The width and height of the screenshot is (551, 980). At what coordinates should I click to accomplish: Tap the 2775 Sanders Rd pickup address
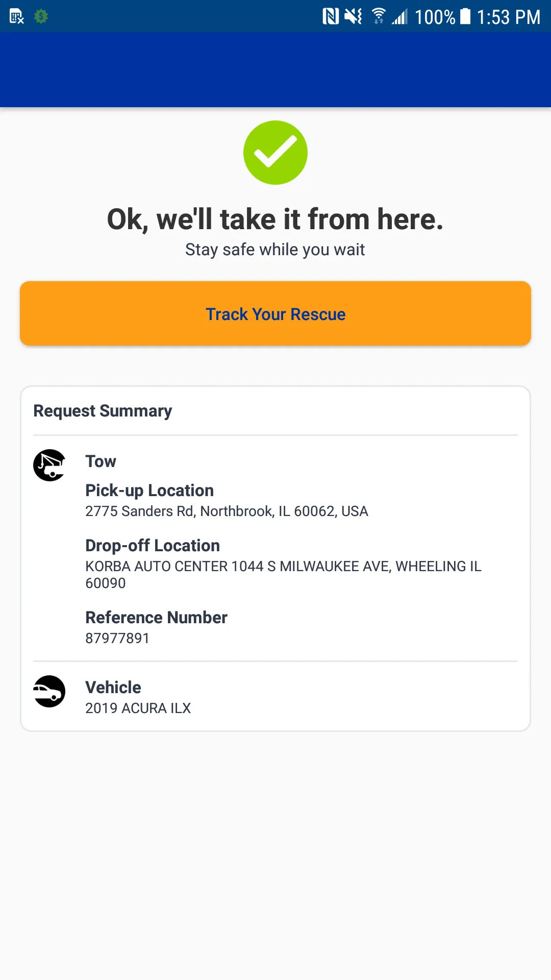(227, 511)
